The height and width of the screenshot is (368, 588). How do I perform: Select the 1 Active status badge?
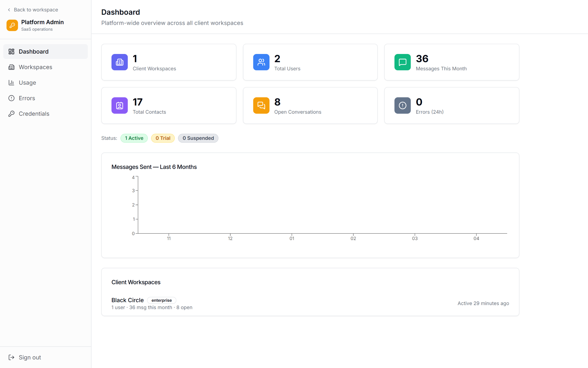coord(134,138)
